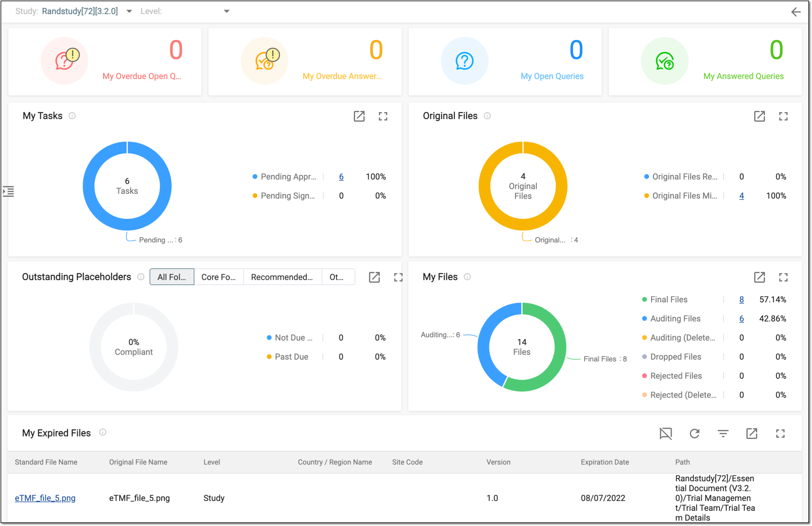This screenshot has width=812, height=526.
Task: Expand My Expired Files to fullscreen
Action: [780, 433]
